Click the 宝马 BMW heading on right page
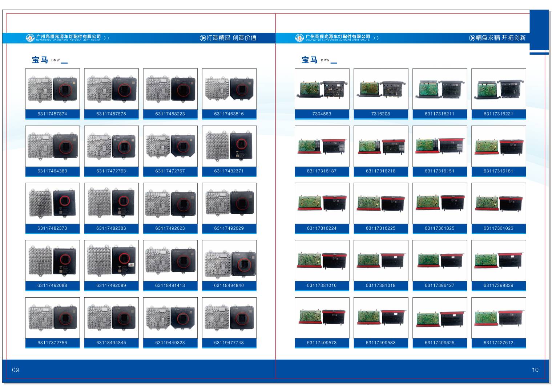Screen dimensions: 552x392 pos(315,60)
